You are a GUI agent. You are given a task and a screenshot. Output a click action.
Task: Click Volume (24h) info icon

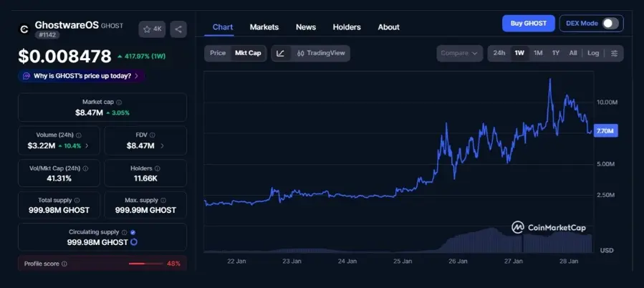(79, 135)
